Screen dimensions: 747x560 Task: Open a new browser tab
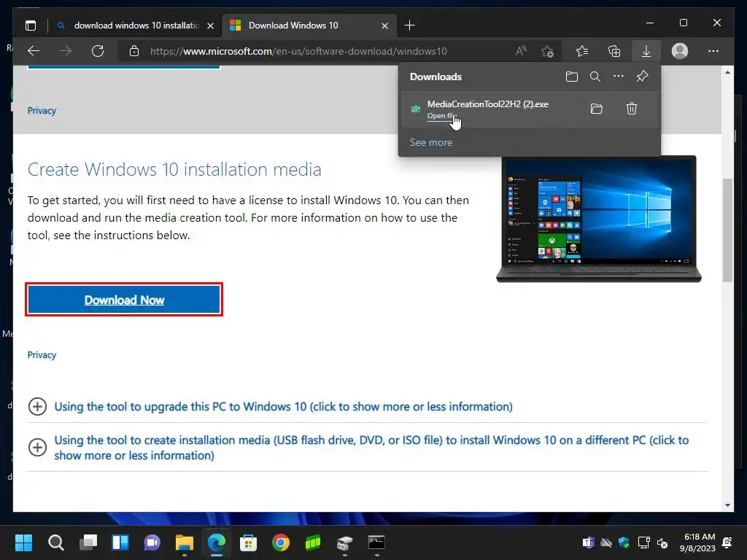tap(409, 26)
